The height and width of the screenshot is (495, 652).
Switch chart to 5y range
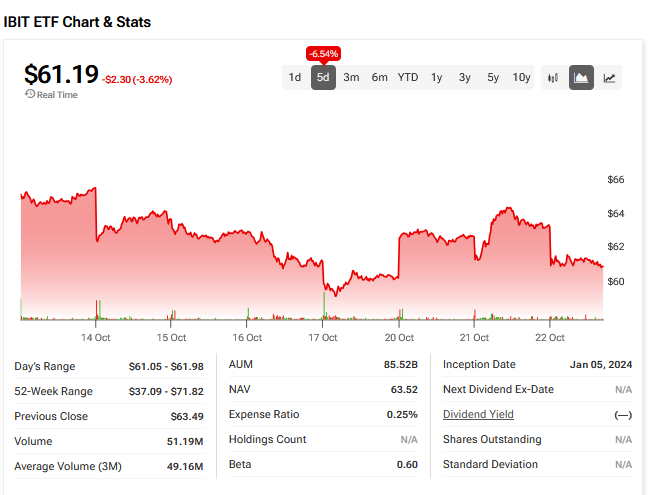(493, 77)
